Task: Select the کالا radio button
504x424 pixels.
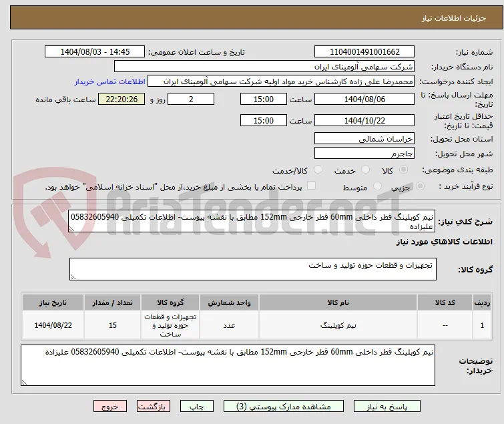Action: (403, 170)
